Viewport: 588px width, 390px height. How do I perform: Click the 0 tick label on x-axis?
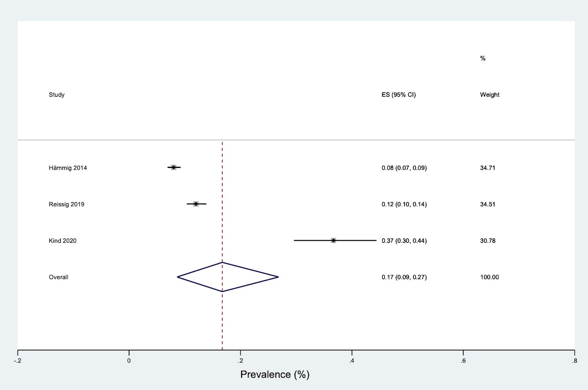(129, 360)
